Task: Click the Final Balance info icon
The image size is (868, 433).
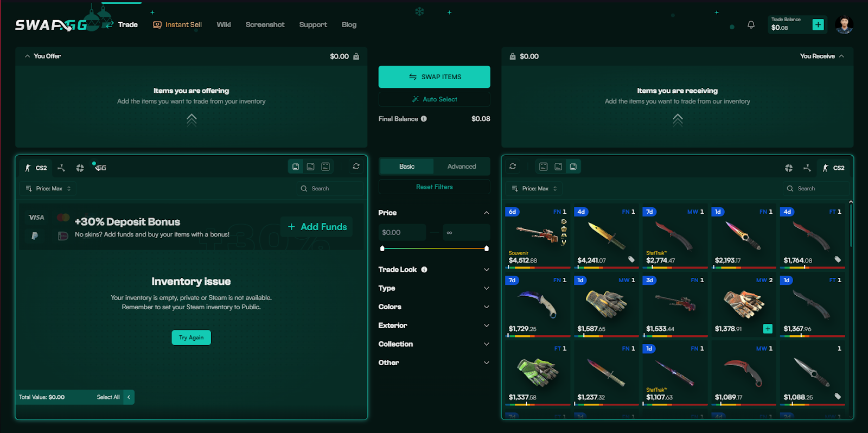Action: pos(424,119)
